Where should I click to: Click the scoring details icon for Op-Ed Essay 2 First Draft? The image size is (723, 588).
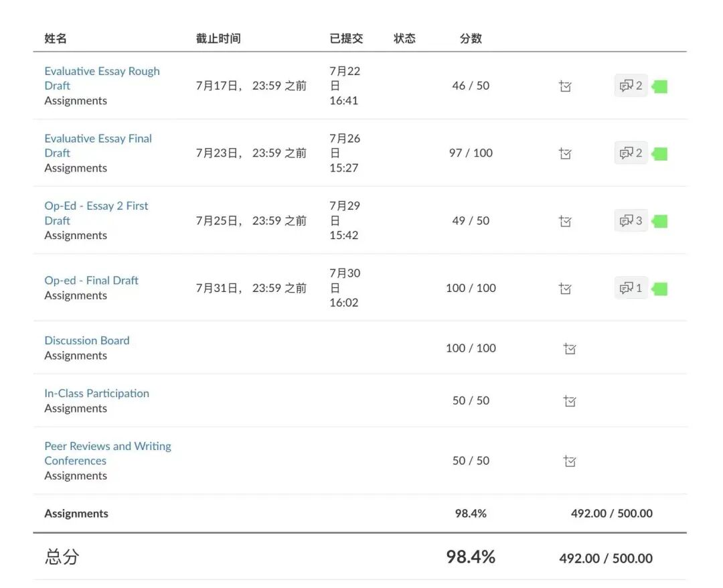click(565, 221)
